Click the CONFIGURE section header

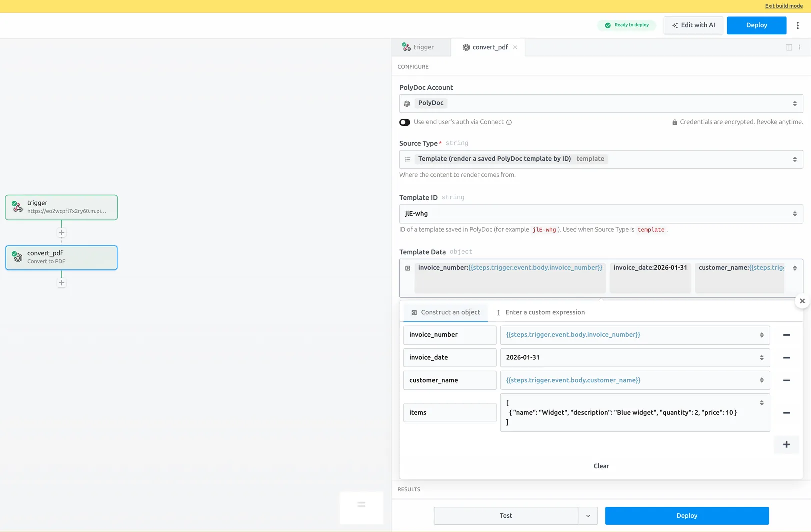point(413,67)
